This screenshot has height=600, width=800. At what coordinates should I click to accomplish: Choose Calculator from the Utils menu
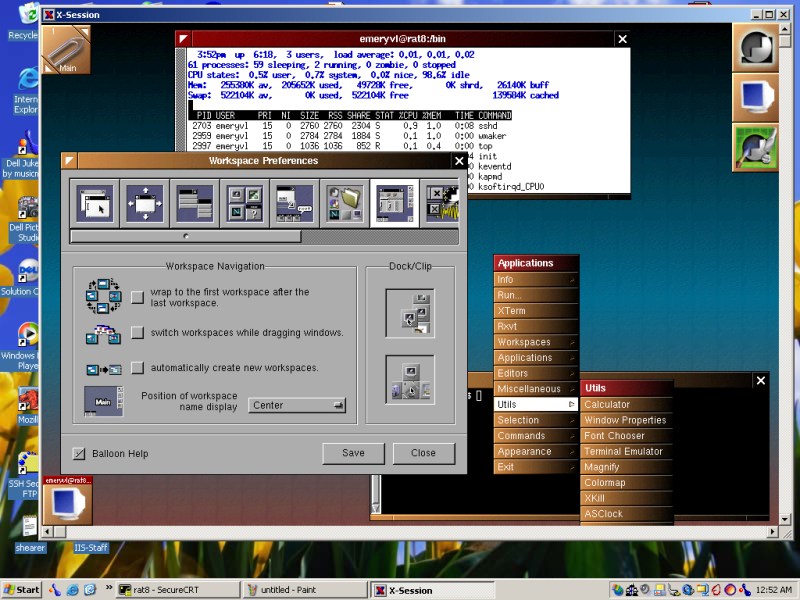point(607,405)
